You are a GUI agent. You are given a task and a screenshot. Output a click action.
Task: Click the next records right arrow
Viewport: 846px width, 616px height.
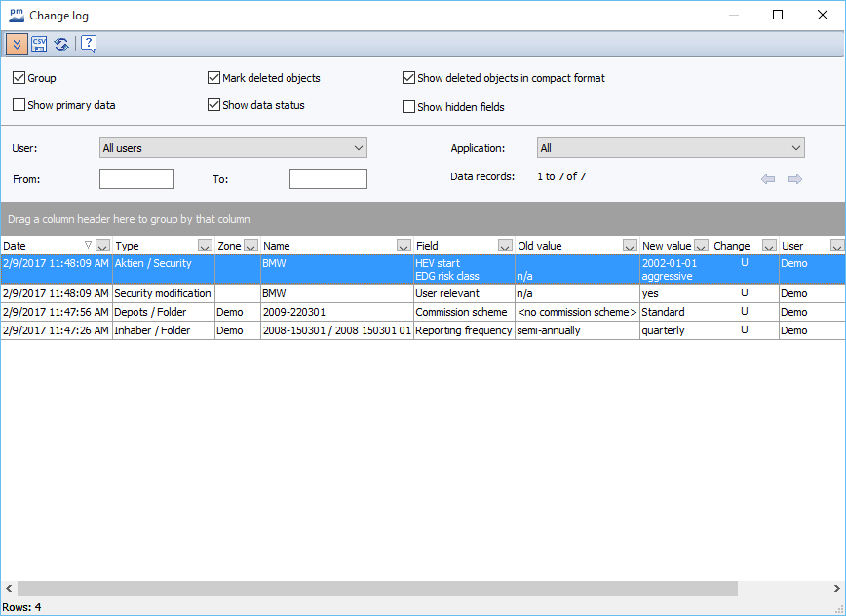point(795,179)
